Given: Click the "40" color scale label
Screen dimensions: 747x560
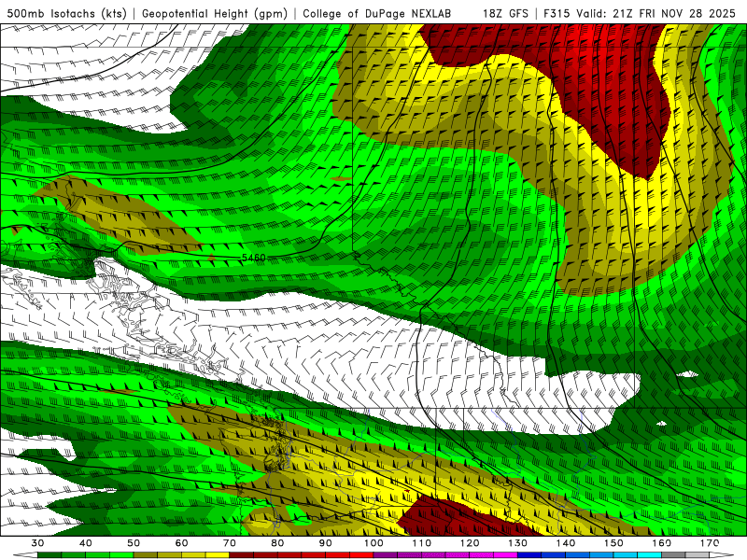Looking at the screenshot, I should click(86, 543).
